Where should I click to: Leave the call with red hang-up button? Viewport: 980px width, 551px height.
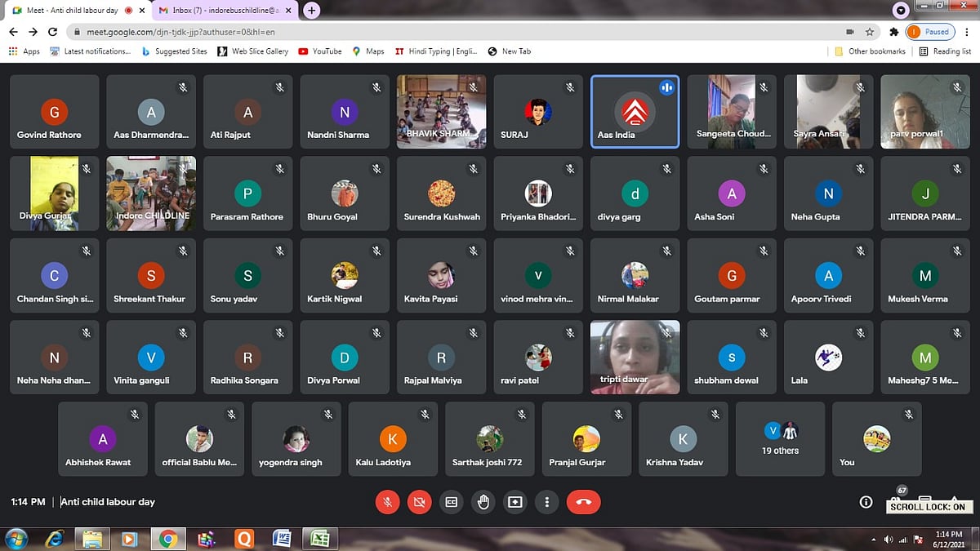click(583, 503)
